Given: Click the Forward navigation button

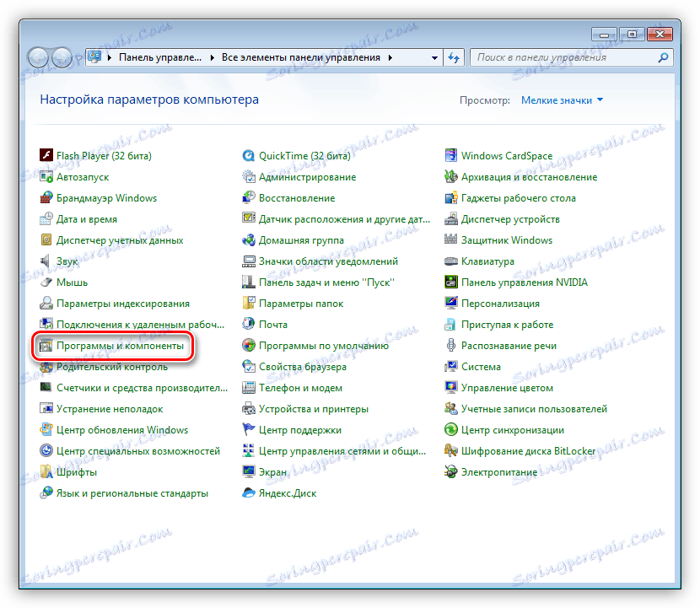Looking at the screenshot, I should [62, 57].
